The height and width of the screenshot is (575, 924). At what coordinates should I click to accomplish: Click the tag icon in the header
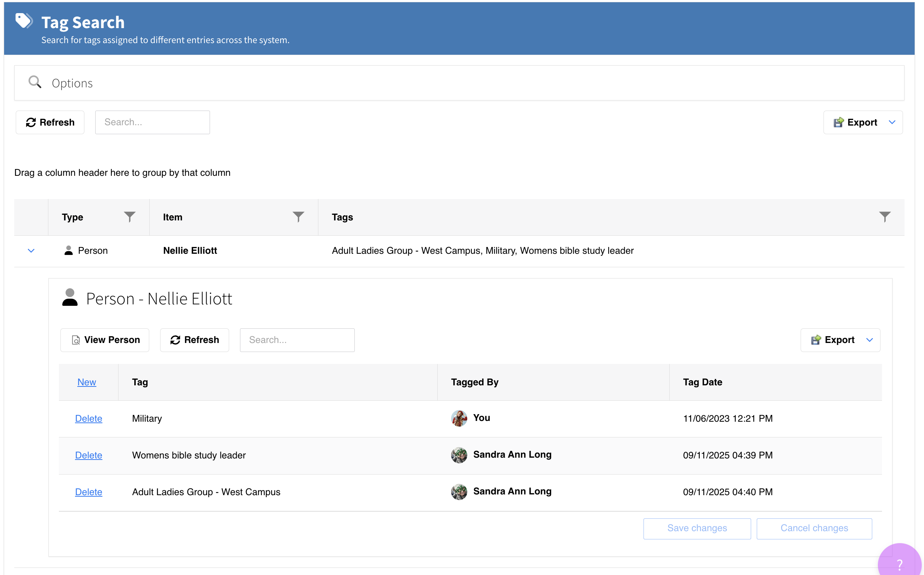[24, 21]
